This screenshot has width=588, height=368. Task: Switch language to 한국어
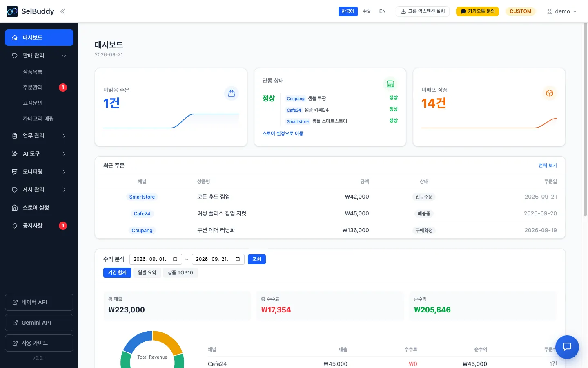click(x=348, y=11)
